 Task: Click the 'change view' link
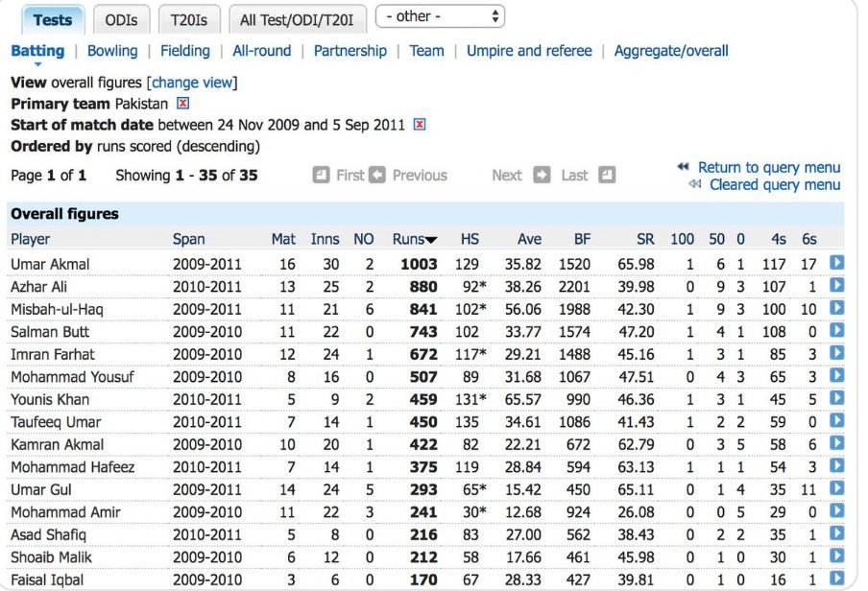click(194, 83)
